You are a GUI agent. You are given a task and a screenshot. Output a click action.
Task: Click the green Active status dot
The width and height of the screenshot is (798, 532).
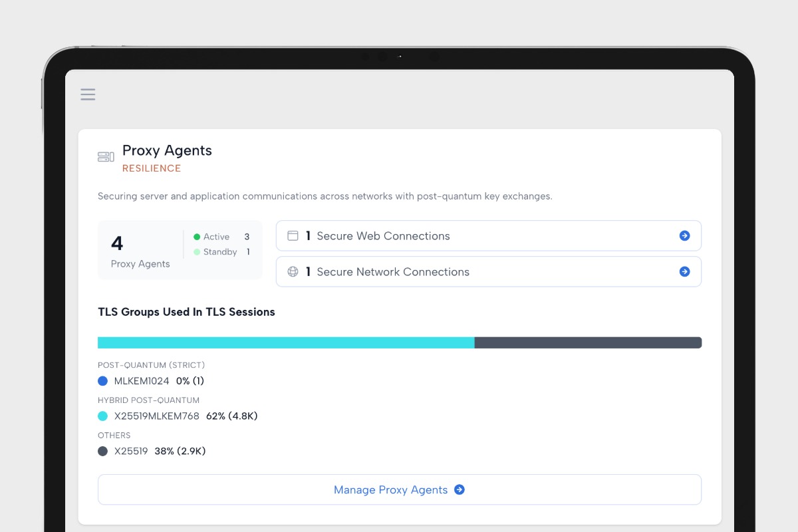coord(197,237)
